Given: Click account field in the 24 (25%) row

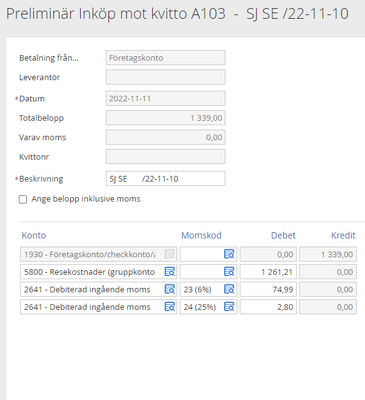Looking at the screenshot, I should coord(98,307).
